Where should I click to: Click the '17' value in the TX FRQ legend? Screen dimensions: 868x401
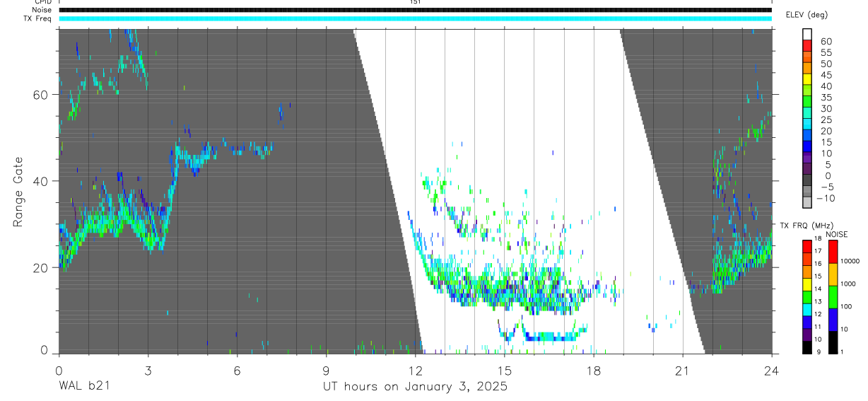(x=818, y=251)
